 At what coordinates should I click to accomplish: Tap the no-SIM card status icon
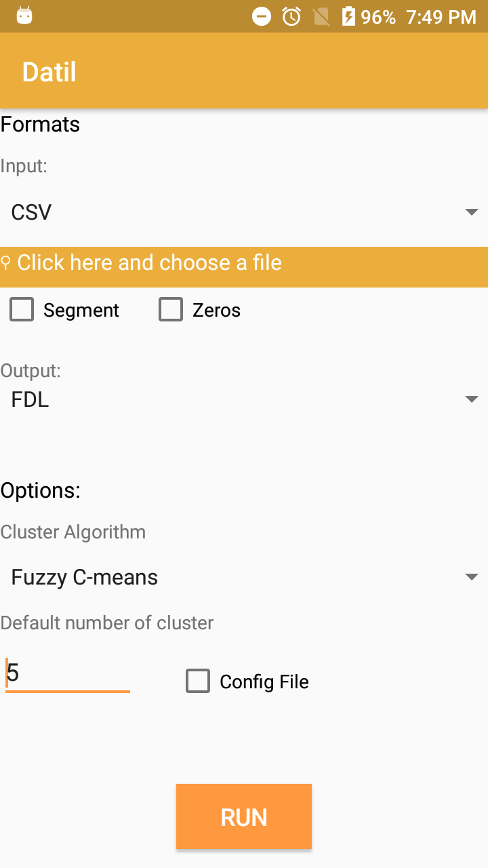point(321,16)
